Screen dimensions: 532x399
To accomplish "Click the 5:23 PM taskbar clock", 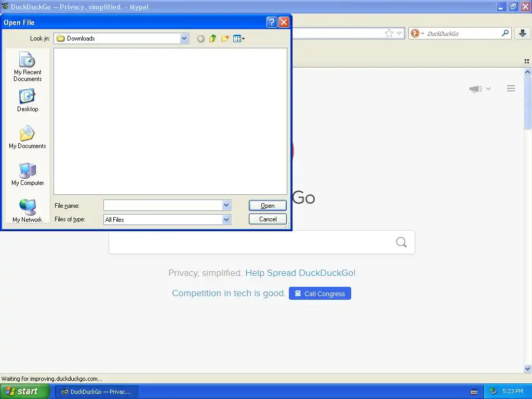I will click(513, 391).
